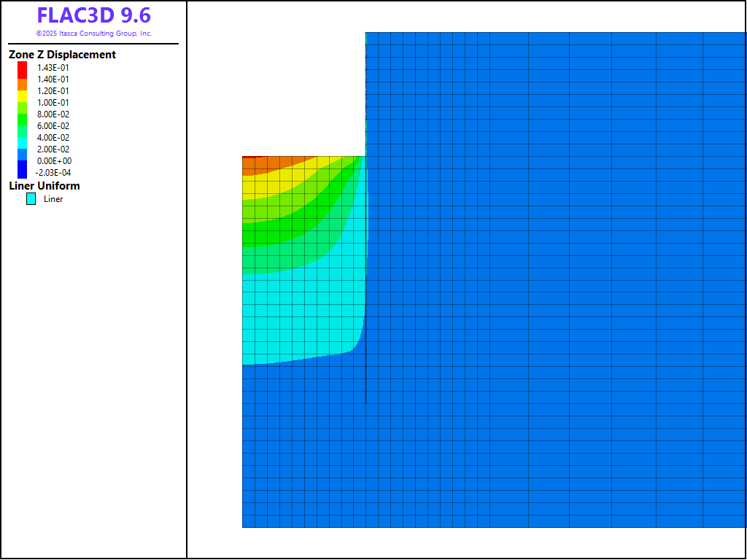Select the Liner Uniform legend heading
The height and width of the screenshot is (560, 747).
tap(44, 186)
